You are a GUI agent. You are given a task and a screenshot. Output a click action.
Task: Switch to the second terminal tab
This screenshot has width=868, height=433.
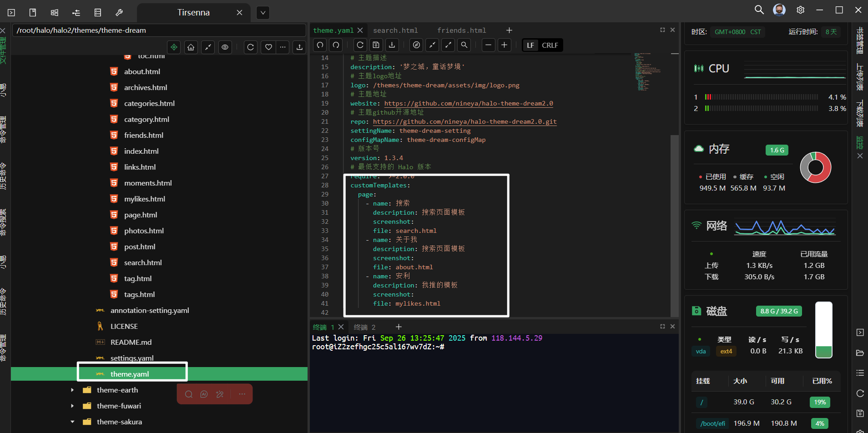coord(364,327)
